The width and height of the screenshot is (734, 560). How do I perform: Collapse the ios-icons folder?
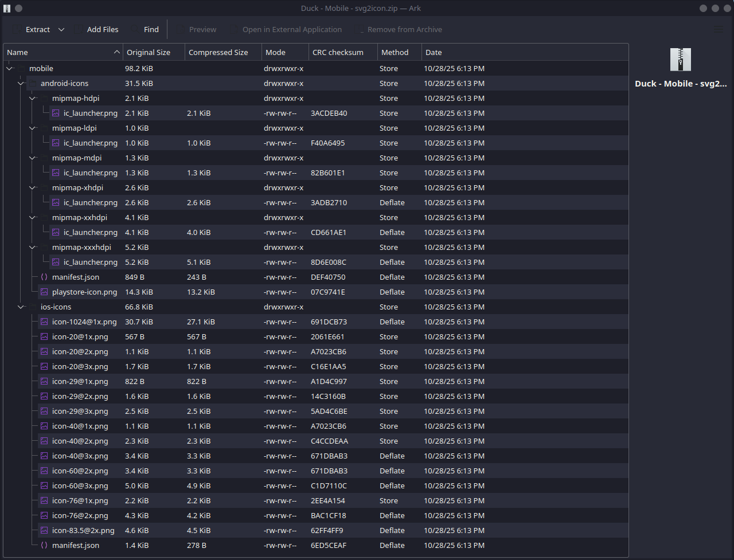coord(21,307)
